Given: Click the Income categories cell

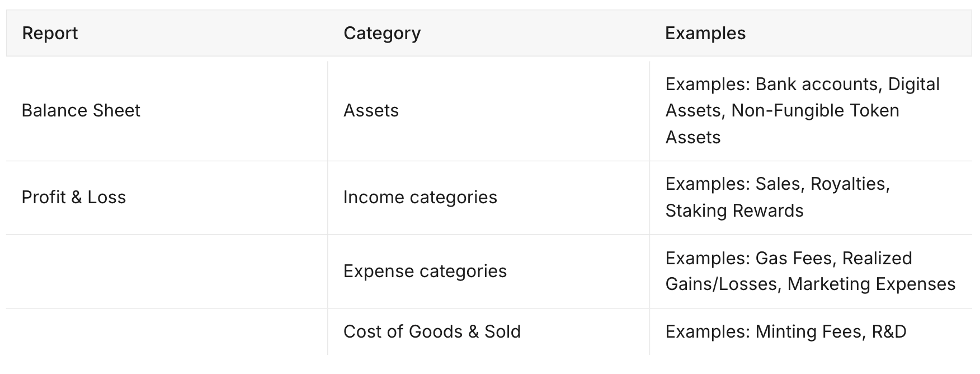Looking at the screenshot, I should pos(420,198).
